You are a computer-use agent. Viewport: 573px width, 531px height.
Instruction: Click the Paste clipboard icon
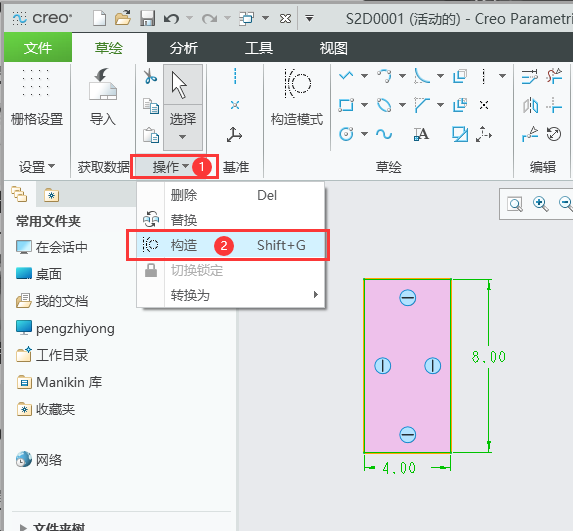(x=151, y=135)
